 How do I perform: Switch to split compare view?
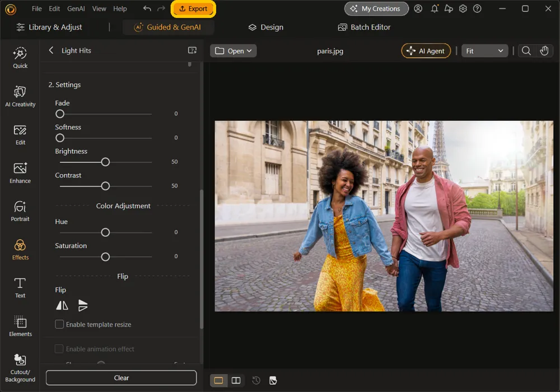pos(236,380)
